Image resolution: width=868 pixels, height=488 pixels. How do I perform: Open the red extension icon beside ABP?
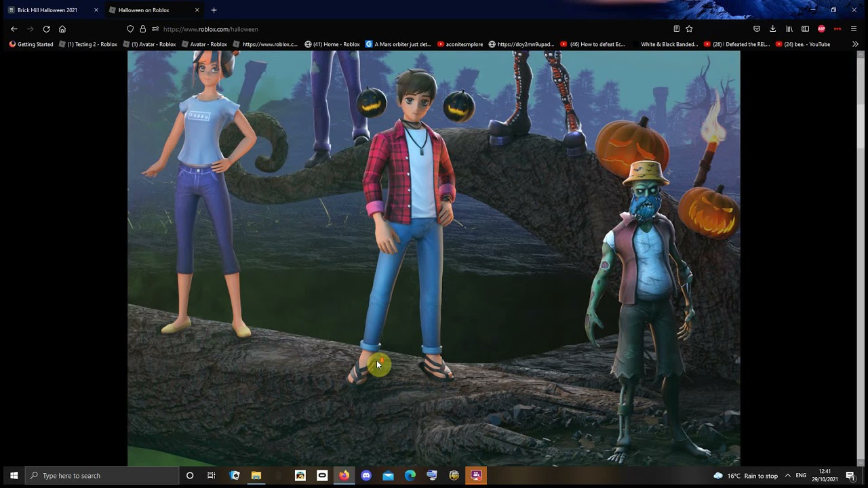click(x=837, y=29)
